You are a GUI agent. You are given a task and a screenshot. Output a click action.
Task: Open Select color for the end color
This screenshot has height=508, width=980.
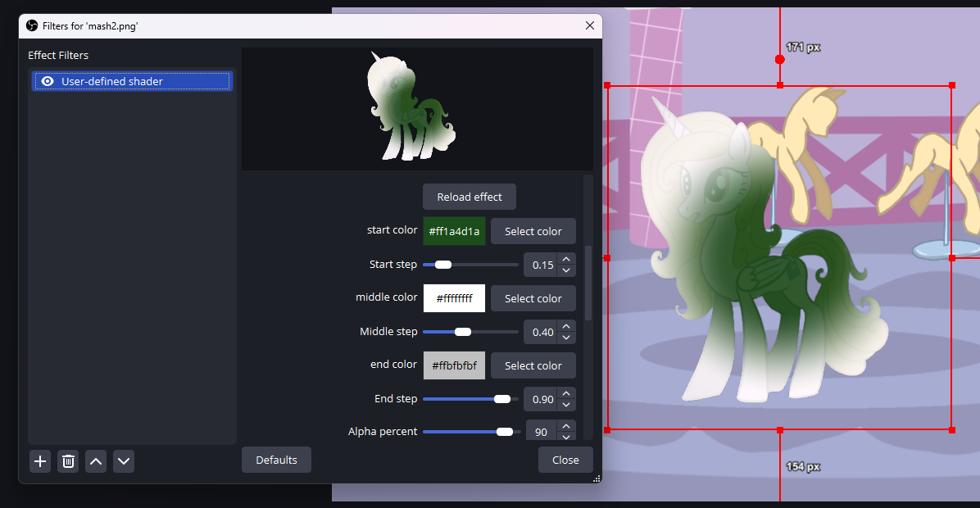(533, 365)
